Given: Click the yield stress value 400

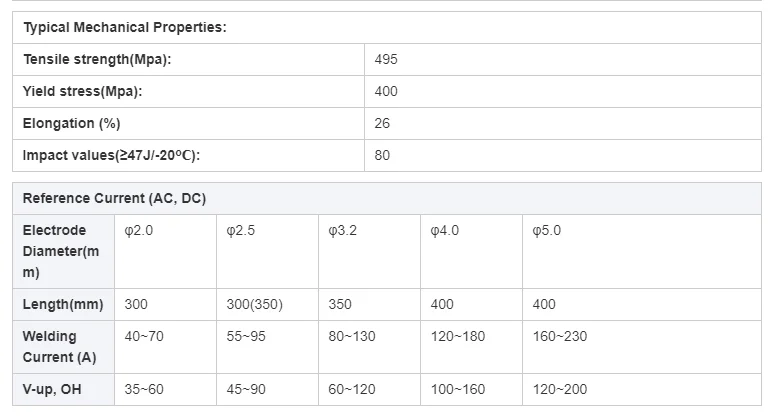Looking at the screenshot, I should [386, 91].
